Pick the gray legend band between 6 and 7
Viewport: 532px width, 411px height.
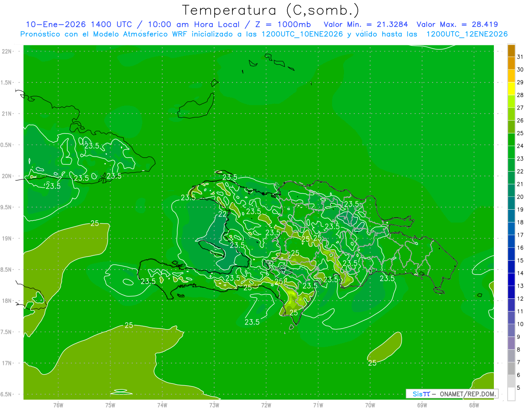[511, 368]
